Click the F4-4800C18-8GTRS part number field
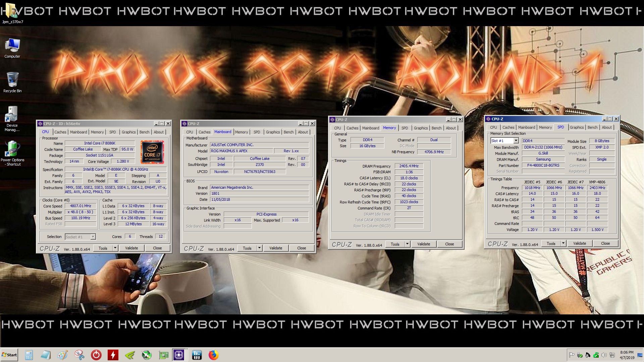Screen dimensions: 644x362 click(x=543, y=165)
